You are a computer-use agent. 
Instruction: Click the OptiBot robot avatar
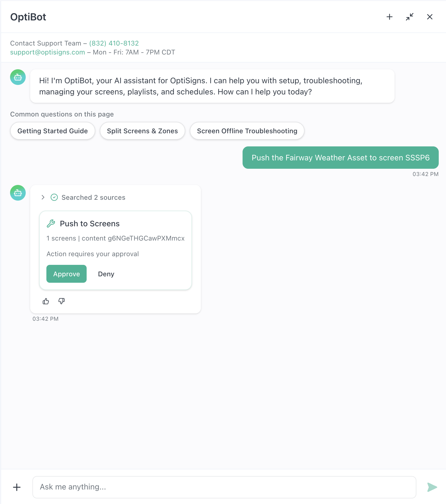click(x=18, y=77)
